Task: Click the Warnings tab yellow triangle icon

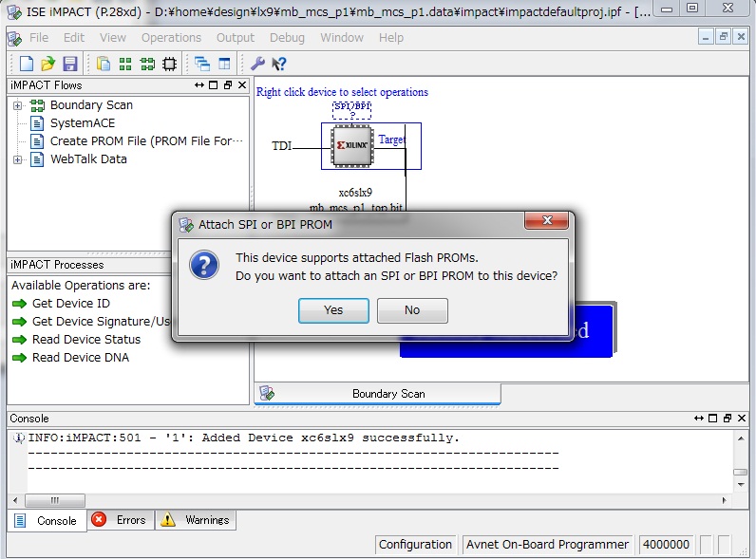Action: [168, 519]
